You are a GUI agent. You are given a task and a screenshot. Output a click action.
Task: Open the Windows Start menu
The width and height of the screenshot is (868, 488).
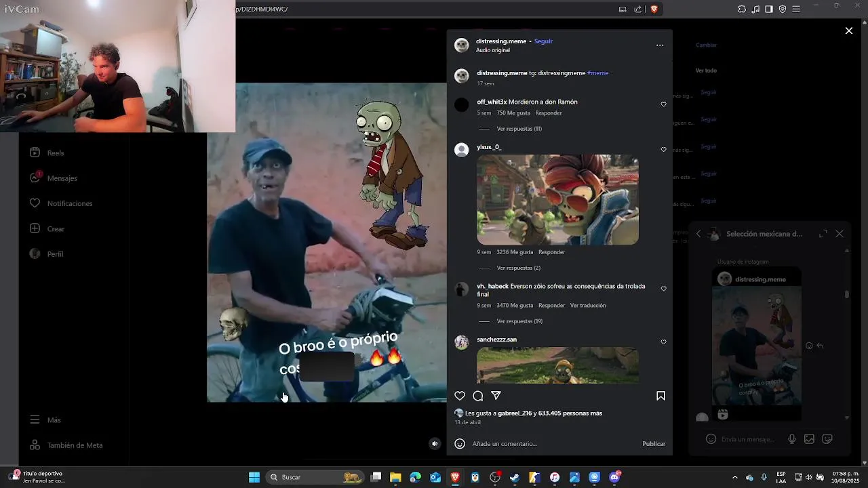tap(254, 477)
